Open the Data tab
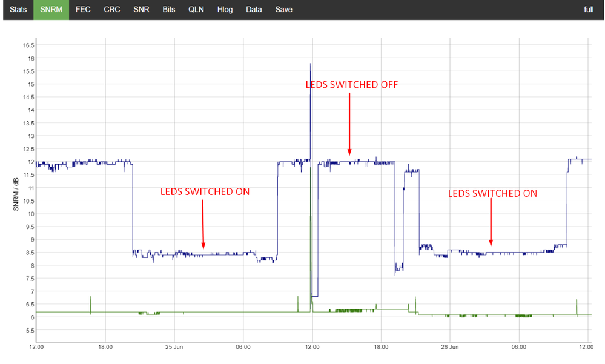 pos(254,10)
